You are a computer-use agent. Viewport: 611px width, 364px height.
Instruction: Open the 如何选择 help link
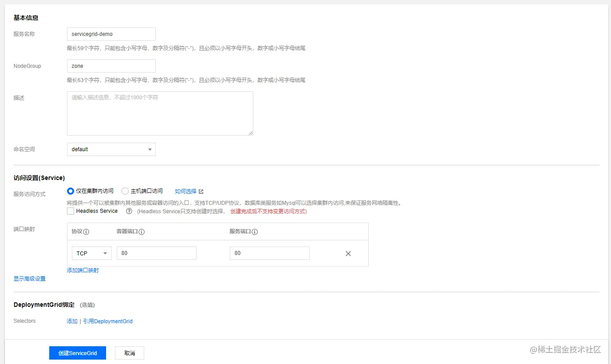click(185, 192)
